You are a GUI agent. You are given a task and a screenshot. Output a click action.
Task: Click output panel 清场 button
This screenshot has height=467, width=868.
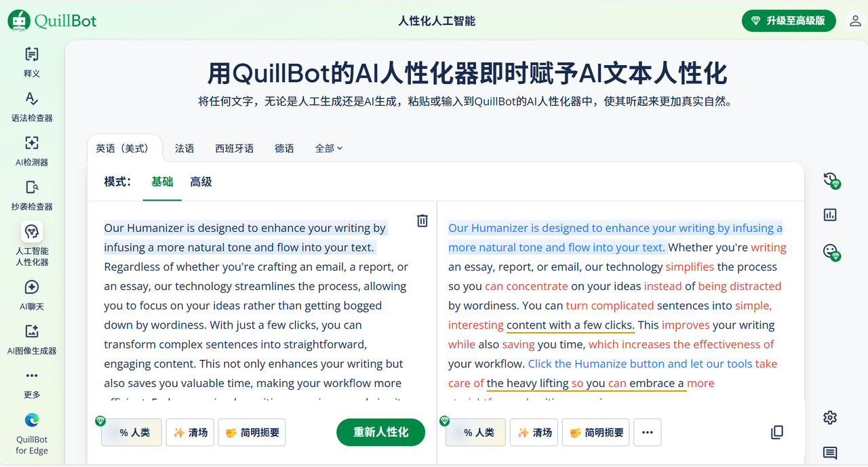534,432
